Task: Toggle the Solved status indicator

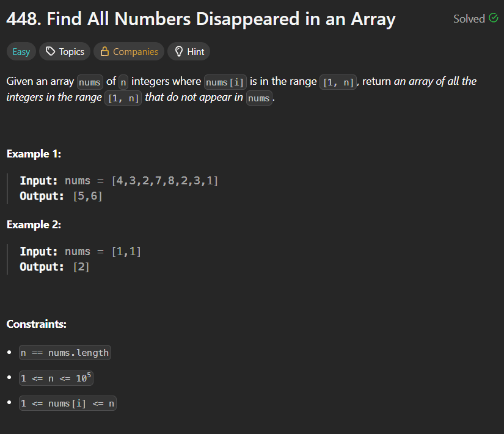Action: [x=475, y=18]
